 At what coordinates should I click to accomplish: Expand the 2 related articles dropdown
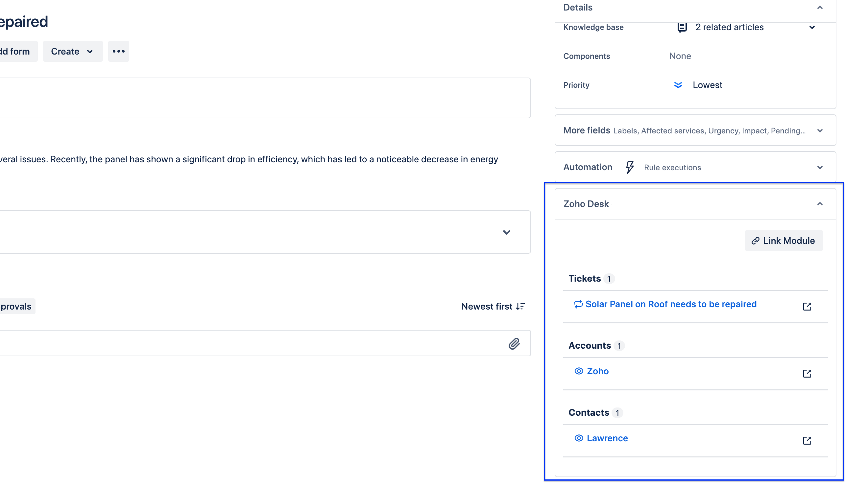[812, 27]
